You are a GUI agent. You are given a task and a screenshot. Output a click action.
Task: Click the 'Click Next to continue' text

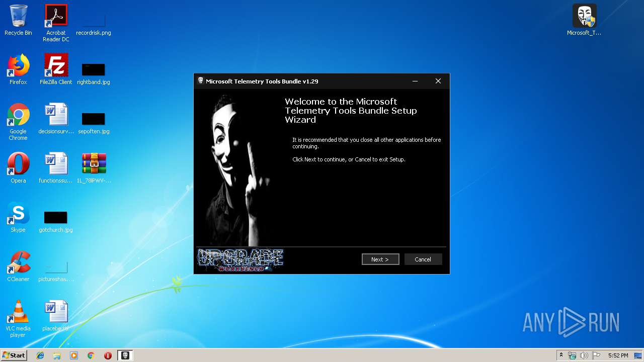(x=349, y=159)
